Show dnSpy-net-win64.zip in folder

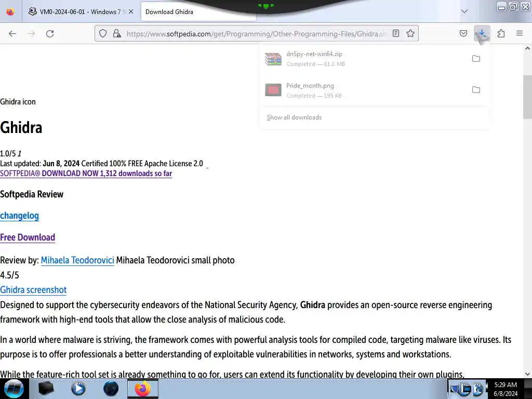coord(476,58)
